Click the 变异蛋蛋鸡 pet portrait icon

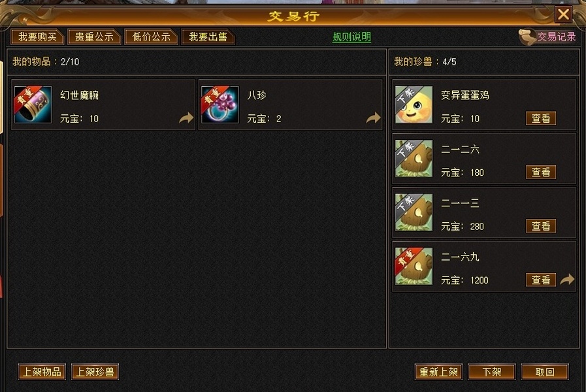[x=414, y=105]
